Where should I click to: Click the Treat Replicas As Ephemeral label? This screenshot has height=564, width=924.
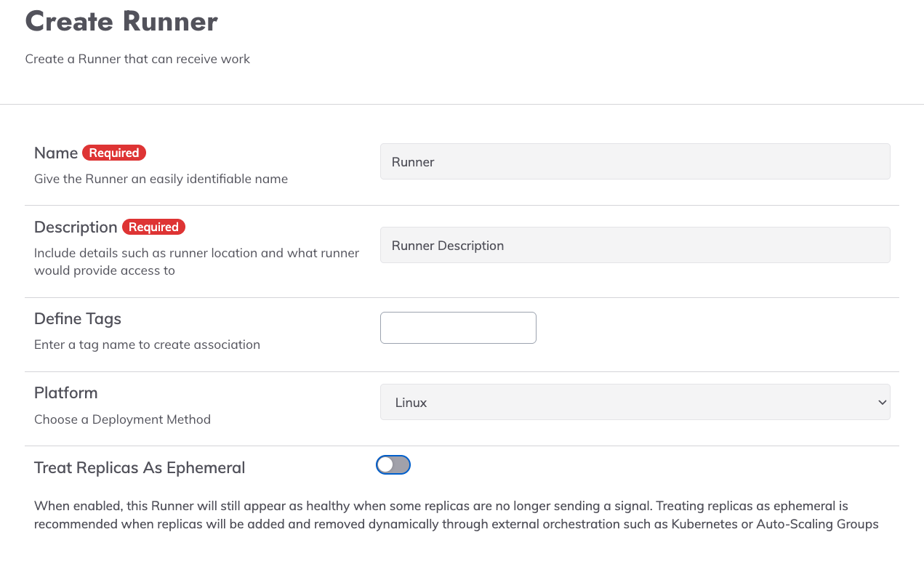[x=140, y=467]
